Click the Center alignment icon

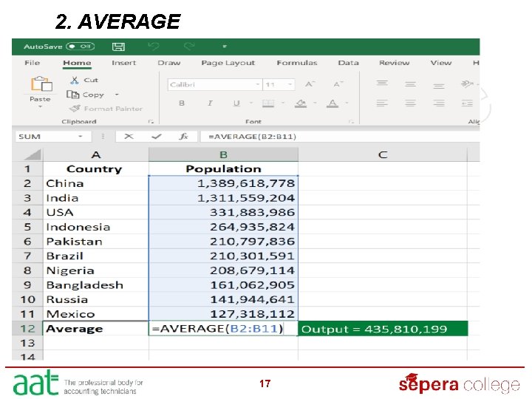411,103
